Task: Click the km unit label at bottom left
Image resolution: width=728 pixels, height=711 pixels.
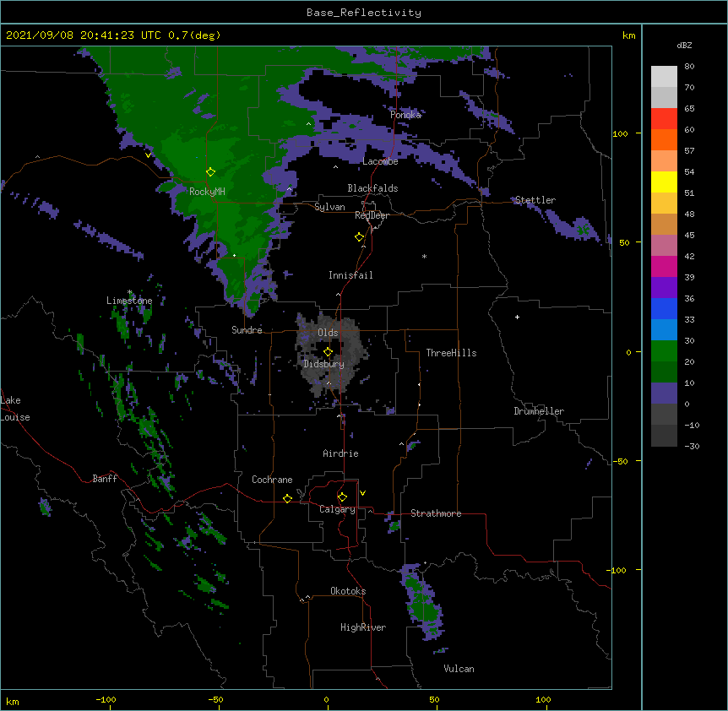Action: 13,702
